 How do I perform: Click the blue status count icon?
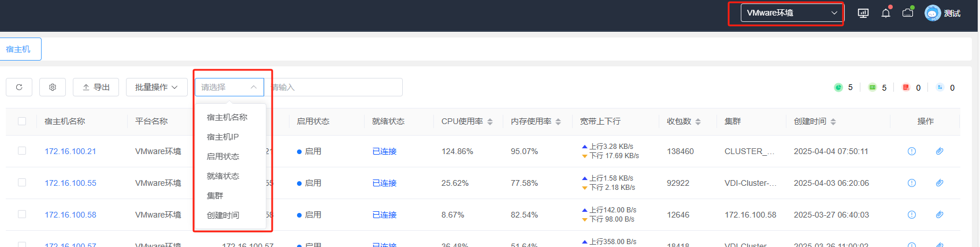pos(940,87)
